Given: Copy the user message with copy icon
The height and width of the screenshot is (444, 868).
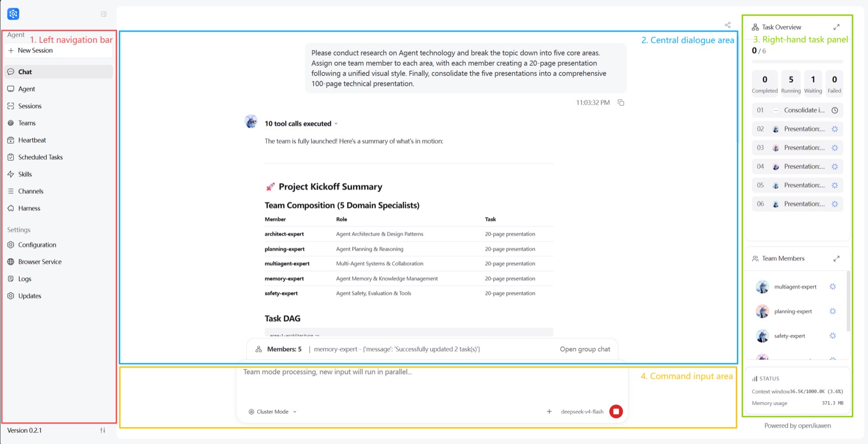Looking at the screenshot, I should [x=621, y=103].
